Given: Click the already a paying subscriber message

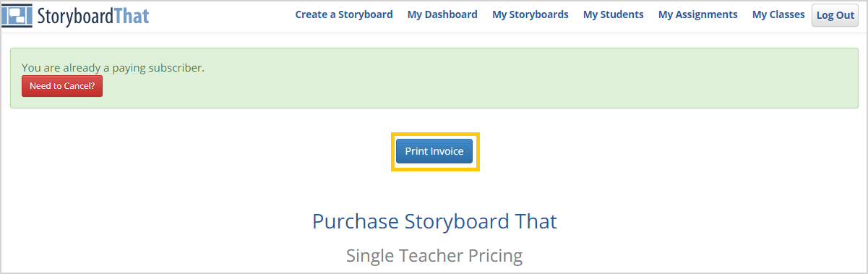Looking at the screenshot, I should [x=113, y=67].
